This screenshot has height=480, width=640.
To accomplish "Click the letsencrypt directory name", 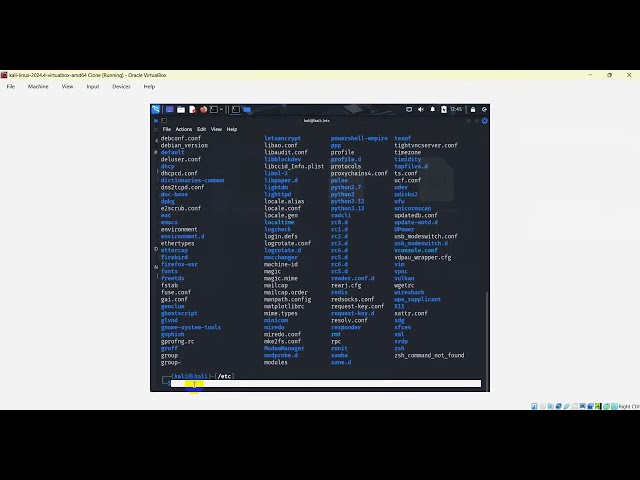I will 282,138.
